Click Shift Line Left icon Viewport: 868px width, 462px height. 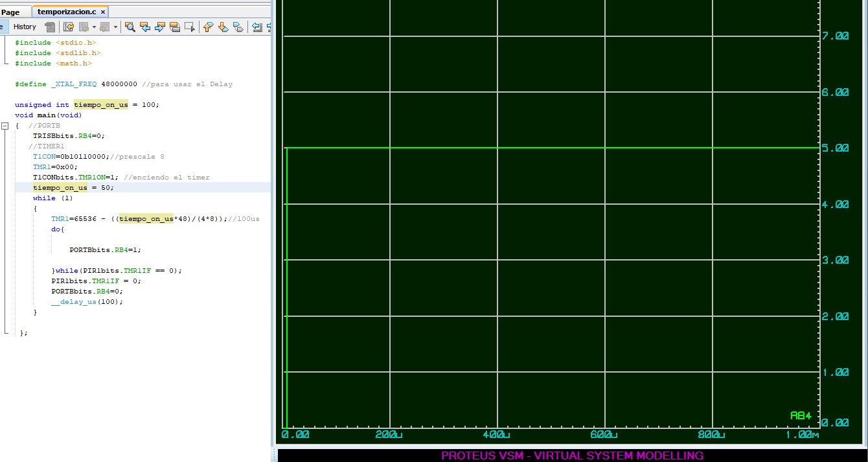point(257,27)
